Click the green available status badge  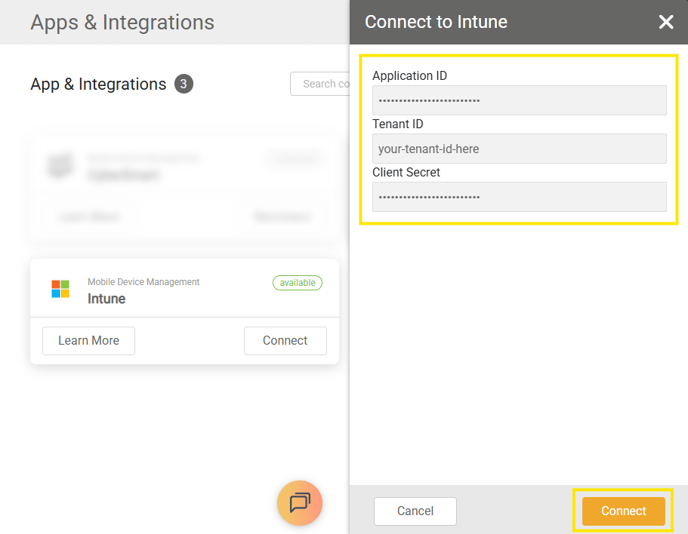click(x=297, y=283)
